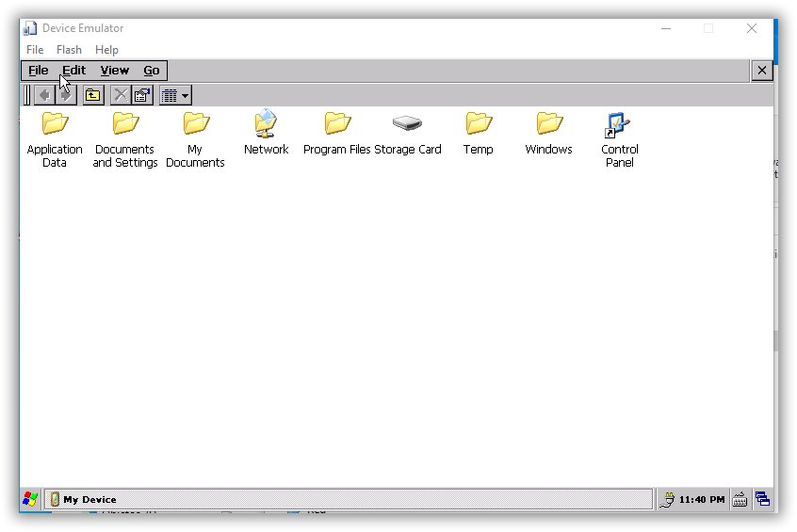Screen dimensions: 797x532
Task: Open the explorer View menu
Action: click(114, 70)
